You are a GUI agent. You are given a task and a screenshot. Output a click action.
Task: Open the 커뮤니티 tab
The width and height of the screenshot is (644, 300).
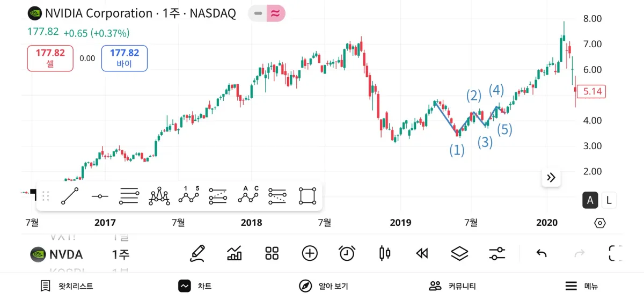coord(452,286)
